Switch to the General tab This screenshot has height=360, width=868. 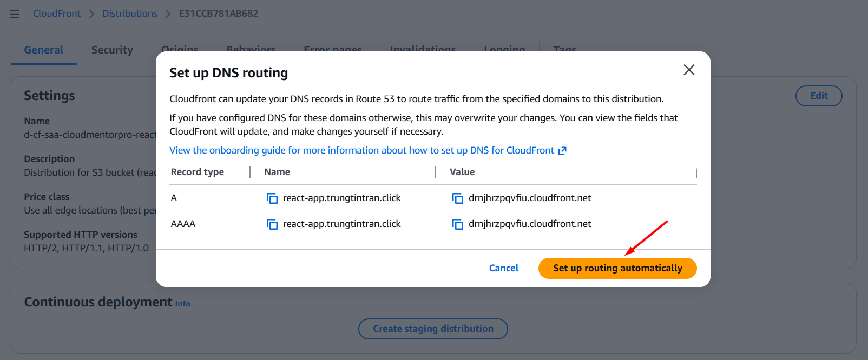click(43, 50)
